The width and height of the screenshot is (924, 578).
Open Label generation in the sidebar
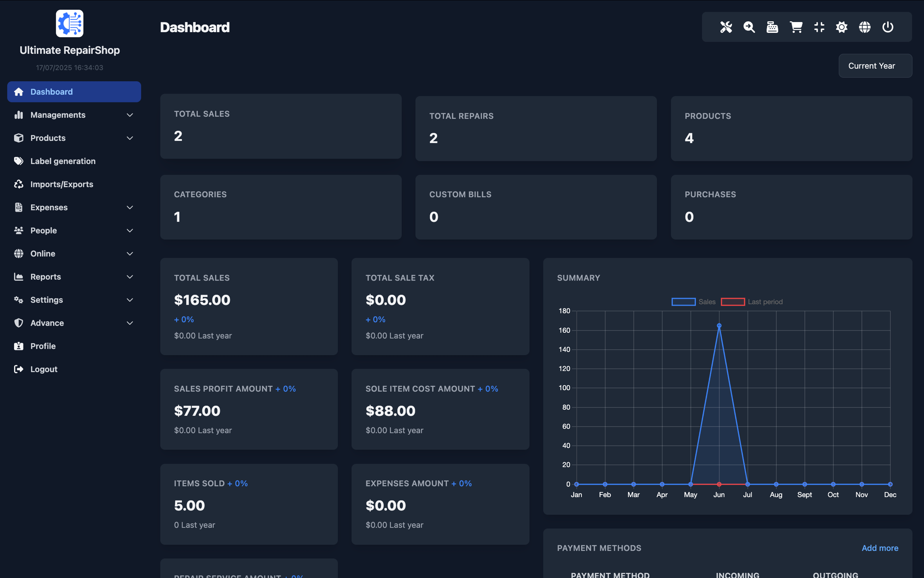tap(63, 161)
